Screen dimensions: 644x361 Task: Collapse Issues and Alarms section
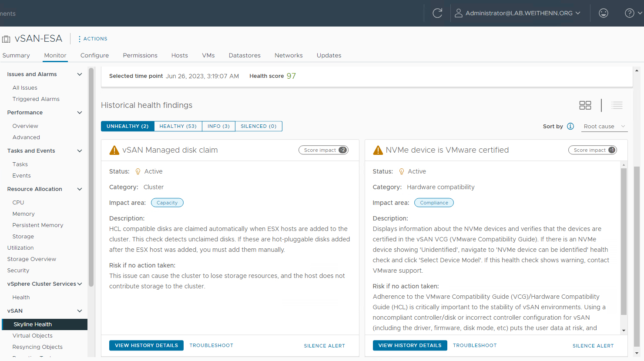pyautogui.click(x=80, y=74)
